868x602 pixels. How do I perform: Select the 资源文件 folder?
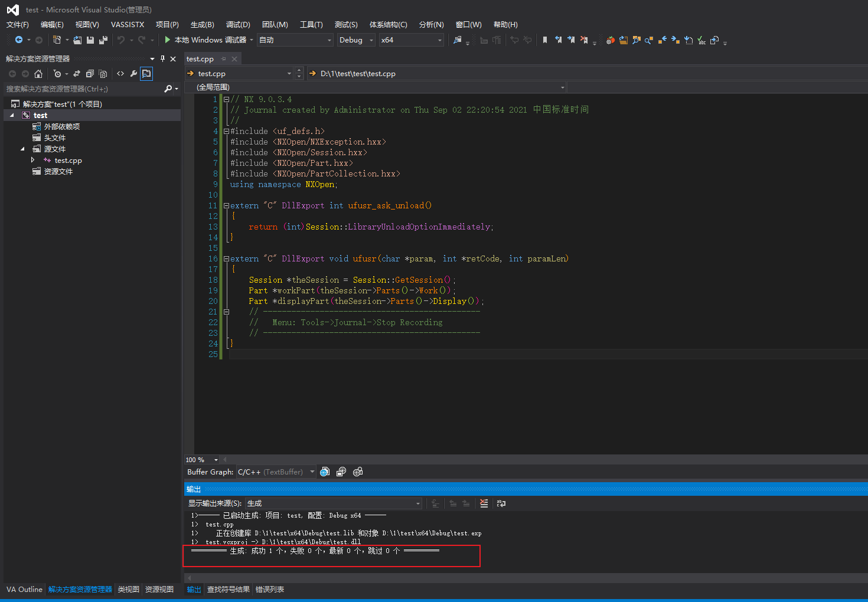pyautogui.click(x=58, y=171)
